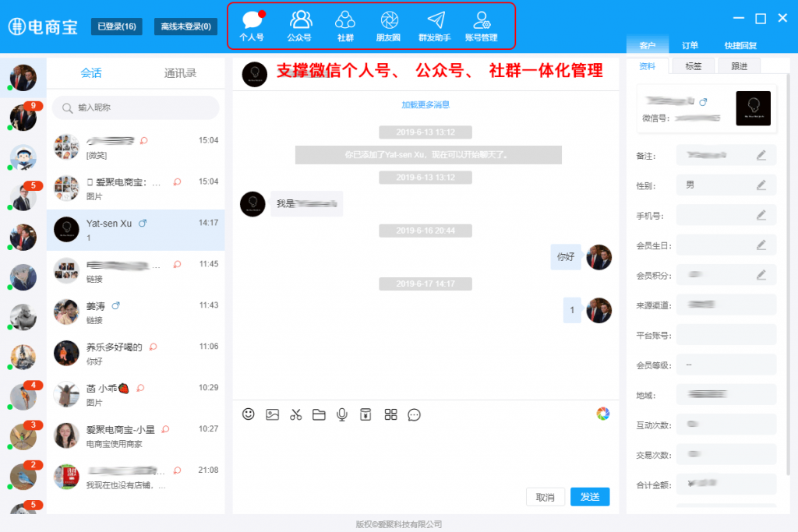Focus the 输入昵称 nickname search field
The image size is (798, 532).
click(x=136, y=107)
